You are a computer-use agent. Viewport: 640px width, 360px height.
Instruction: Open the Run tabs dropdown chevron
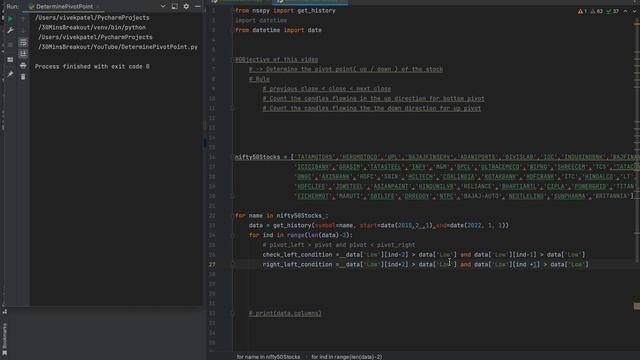click(x=163, y=7)
